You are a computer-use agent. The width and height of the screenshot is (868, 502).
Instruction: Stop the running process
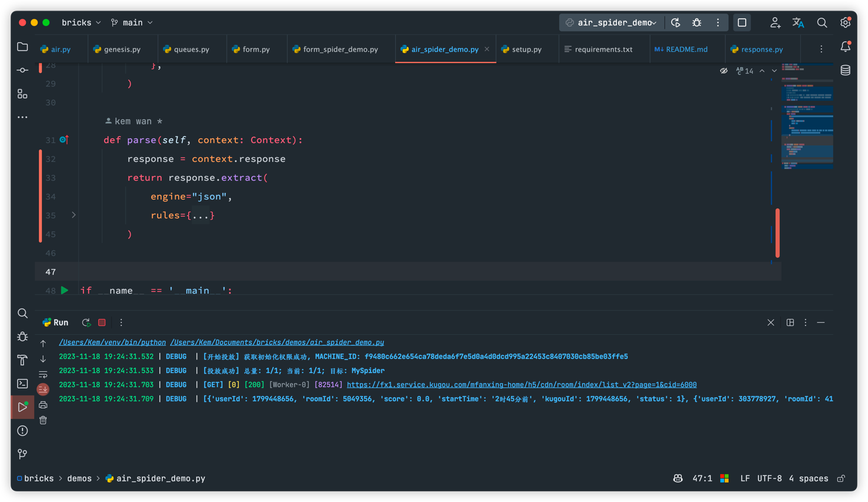tap(102, 323)
